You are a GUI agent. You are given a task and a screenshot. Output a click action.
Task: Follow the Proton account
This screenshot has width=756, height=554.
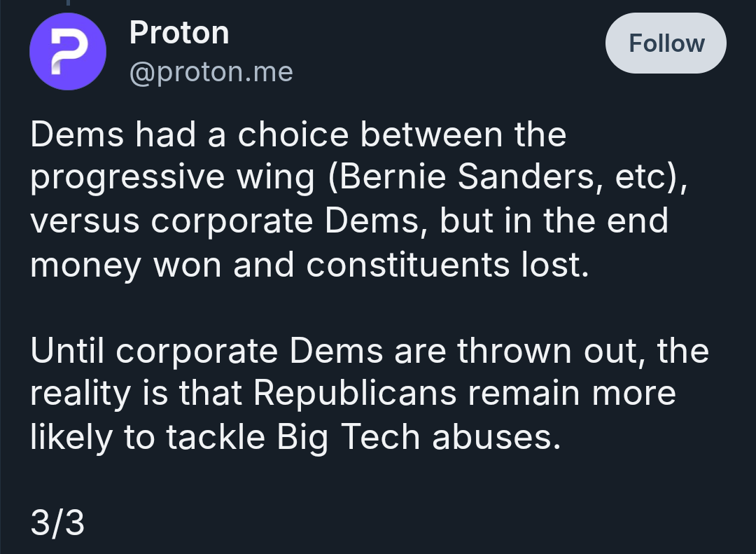click(x=666, y=43)
